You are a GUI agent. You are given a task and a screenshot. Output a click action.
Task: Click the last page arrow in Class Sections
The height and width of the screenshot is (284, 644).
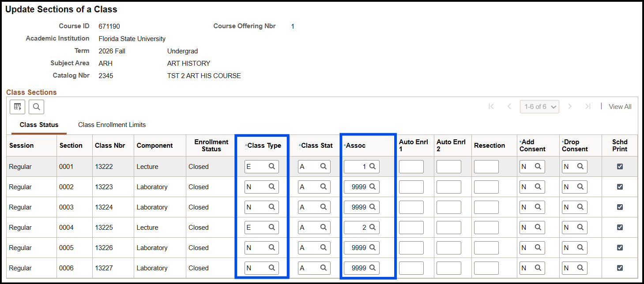pyautogui.click(x=588, y=106)
